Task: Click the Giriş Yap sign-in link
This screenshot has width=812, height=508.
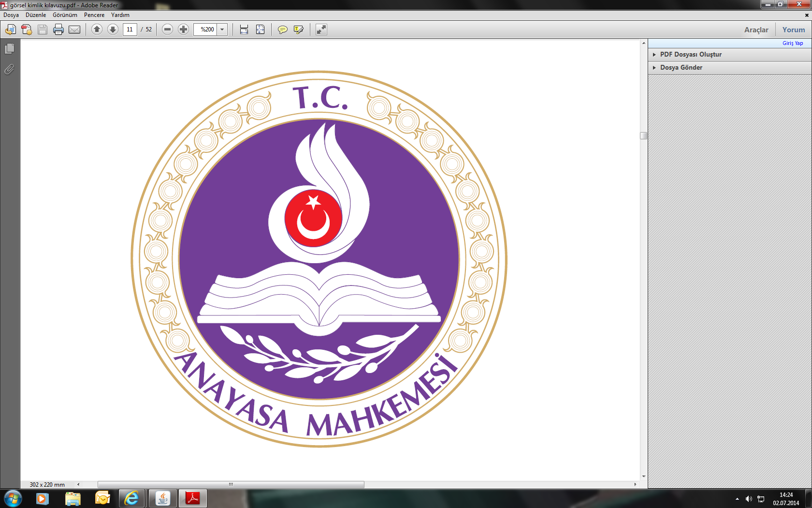Action: [793, 43]
